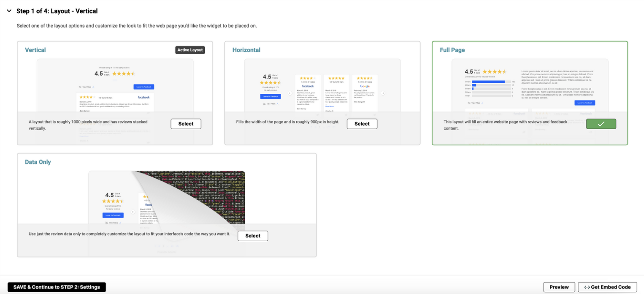Click the Full Page layout title
The height and width of the screenshot is (294, 644).
(452, 50)
